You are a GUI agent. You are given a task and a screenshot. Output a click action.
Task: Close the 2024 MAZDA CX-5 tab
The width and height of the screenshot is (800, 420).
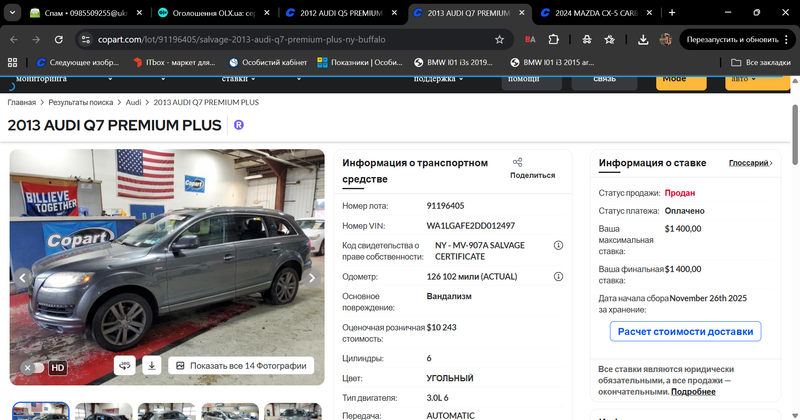point(649,13)
